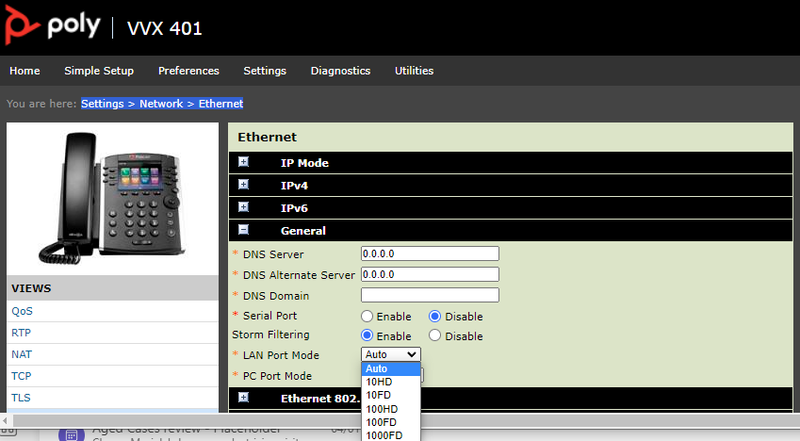Expand the IP Mode section
The image size is (800, 441).
point(243,162)
